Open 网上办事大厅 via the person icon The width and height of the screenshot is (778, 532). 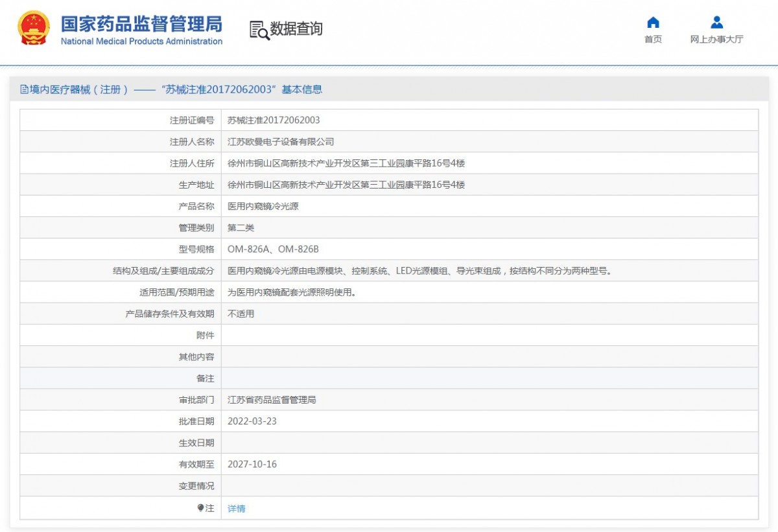point(716,23)
